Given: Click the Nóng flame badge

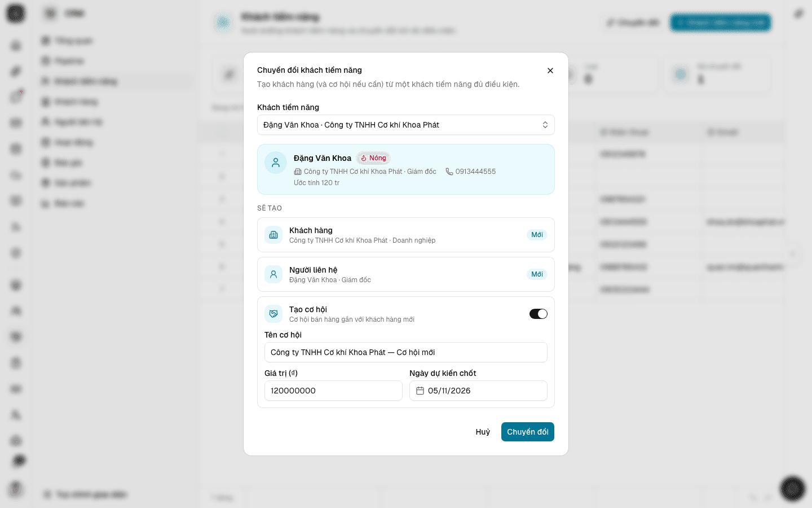Looking at the screenshot, I should (x=373, y=158).
